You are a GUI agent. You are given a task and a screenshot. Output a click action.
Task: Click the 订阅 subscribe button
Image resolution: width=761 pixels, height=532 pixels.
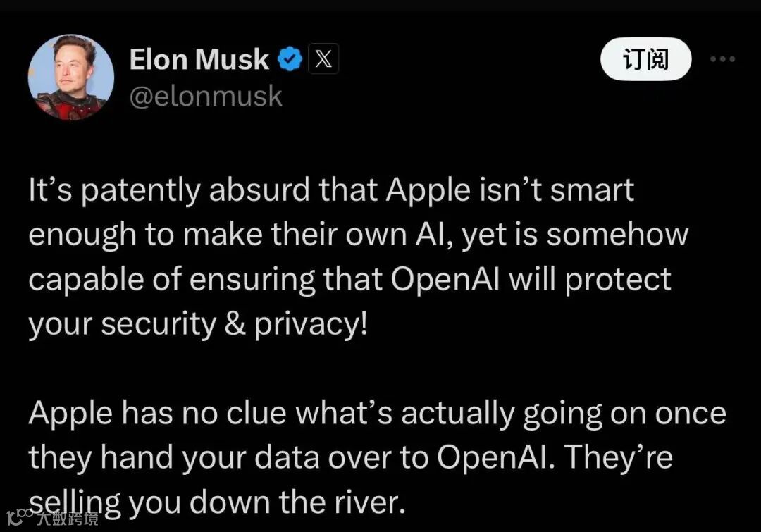tap(646, 58)
